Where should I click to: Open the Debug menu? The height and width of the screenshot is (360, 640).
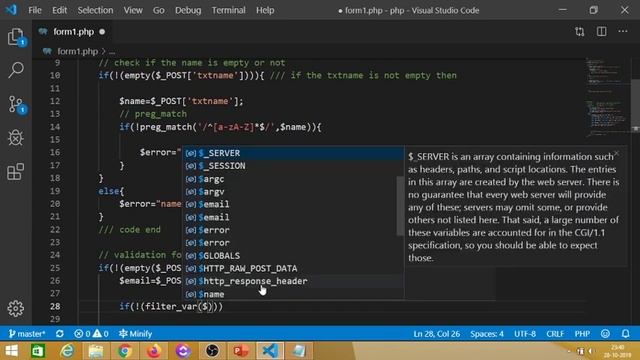(188, 10)
